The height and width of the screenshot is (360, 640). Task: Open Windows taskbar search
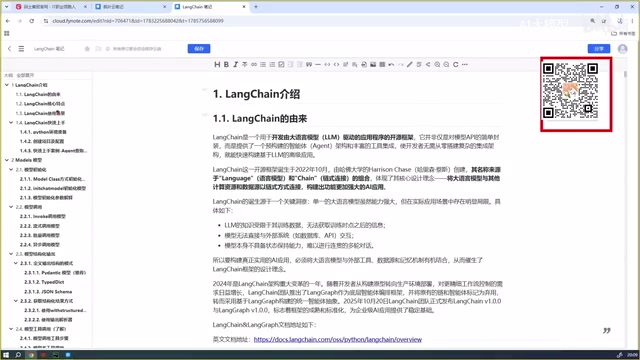click(18, 355)
